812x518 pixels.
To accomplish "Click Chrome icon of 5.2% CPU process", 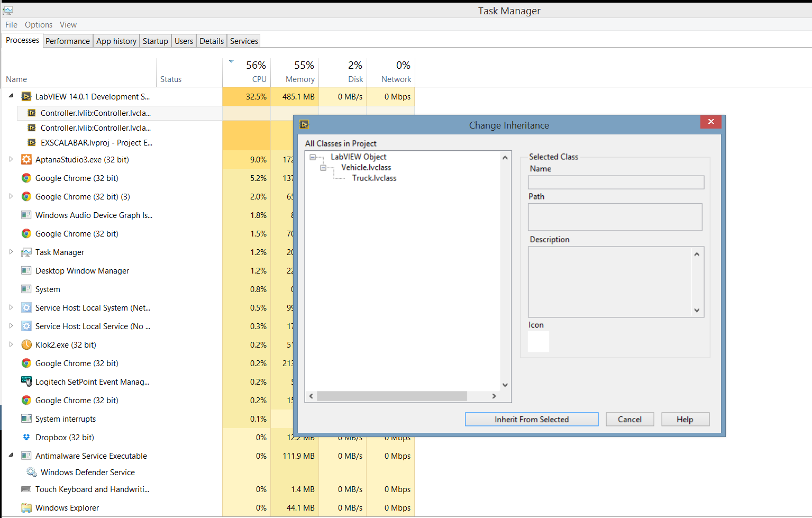I will (26, 178).
